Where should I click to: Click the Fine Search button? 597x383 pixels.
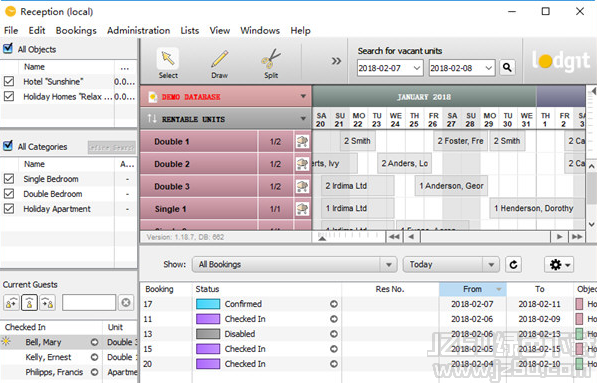click(x=112, y=147)
